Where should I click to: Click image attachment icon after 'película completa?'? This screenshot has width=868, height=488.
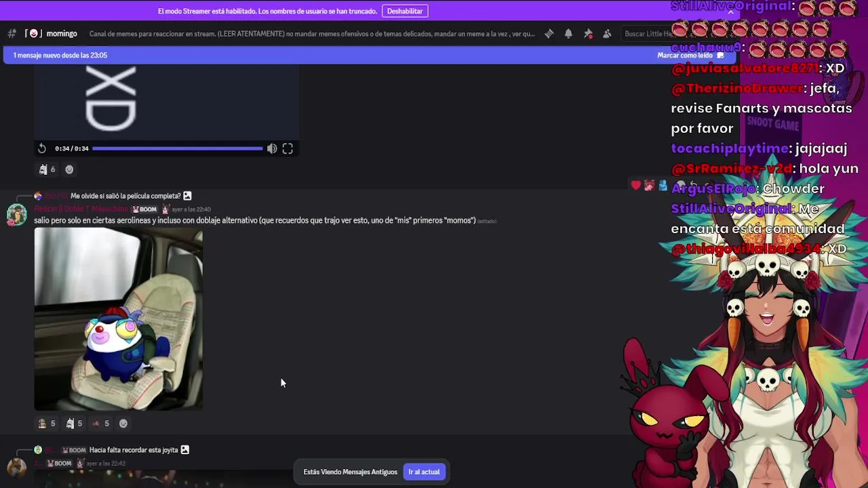[x=187, y=196]
